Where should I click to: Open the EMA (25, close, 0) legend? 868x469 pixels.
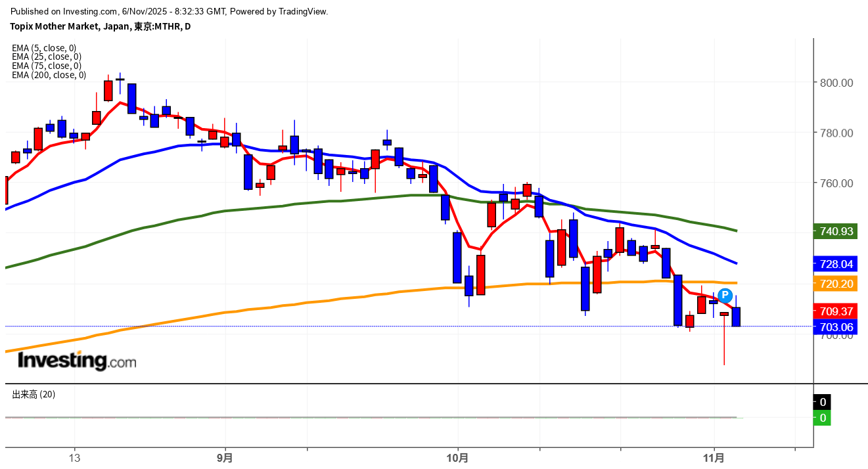(x=47, y=57)
